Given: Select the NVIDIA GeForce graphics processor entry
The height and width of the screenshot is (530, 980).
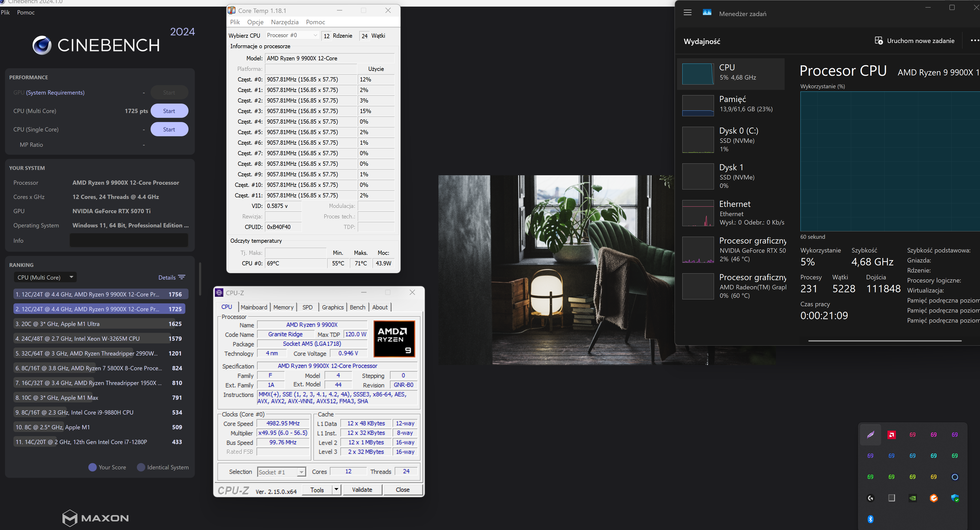Looking at the screenshot, I should click(x=730, y=249).
